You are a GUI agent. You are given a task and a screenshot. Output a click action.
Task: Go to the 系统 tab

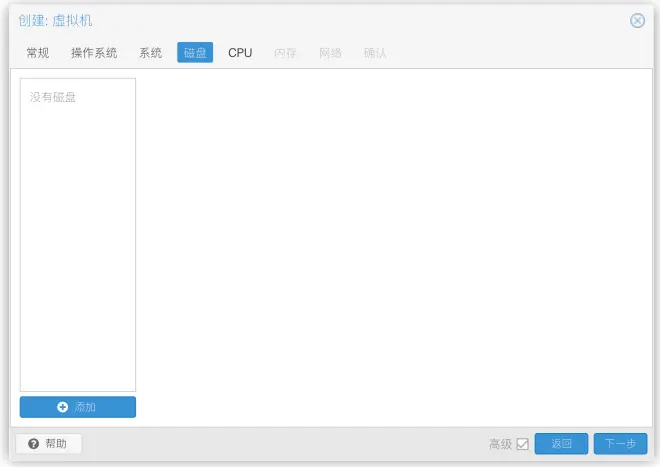[150, 53]
